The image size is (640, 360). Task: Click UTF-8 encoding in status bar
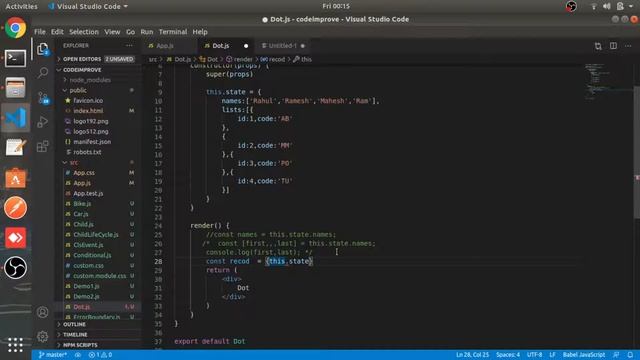tap(534, 355)
